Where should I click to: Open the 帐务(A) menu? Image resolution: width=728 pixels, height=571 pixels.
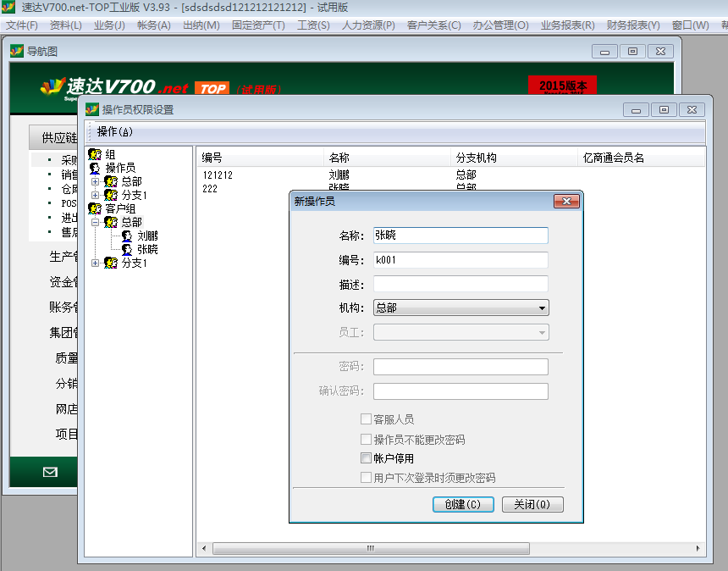click(154, 25)
